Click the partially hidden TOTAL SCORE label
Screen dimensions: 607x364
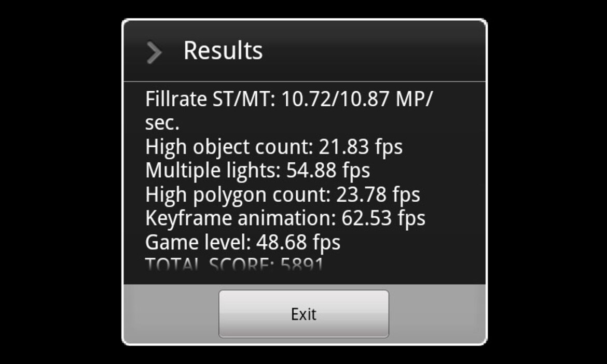coord(210,264)
